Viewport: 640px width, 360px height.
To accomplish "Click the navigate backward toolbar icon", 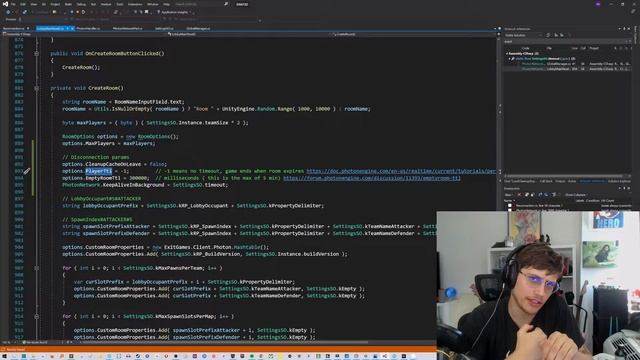I will point(8,12).
